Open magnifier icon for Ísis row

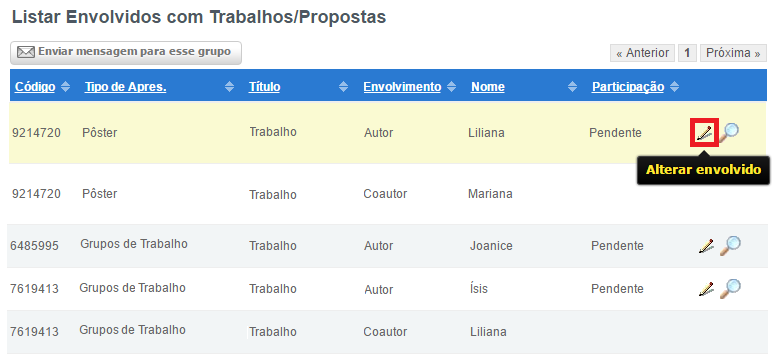730,288
